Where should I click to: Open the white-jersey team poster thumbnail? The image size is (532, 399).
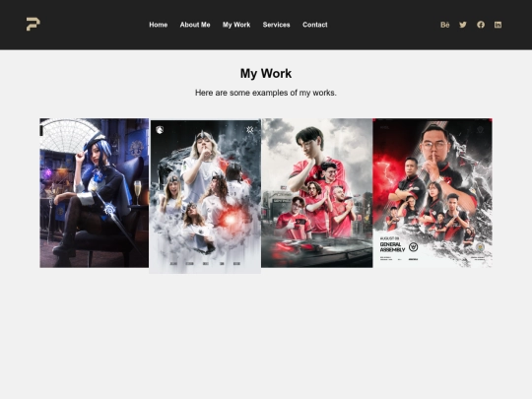click(x=205, y=196)
